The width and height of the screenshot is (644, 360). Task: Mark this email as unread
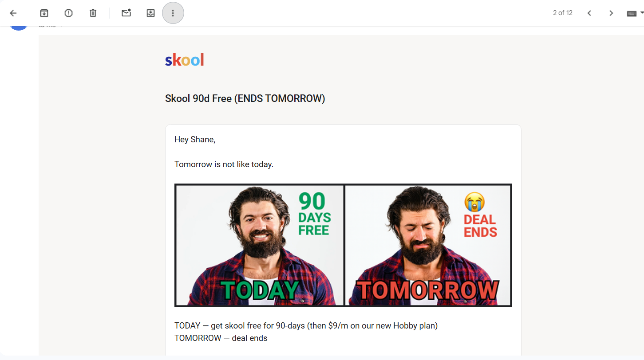(x=126, y=13)
